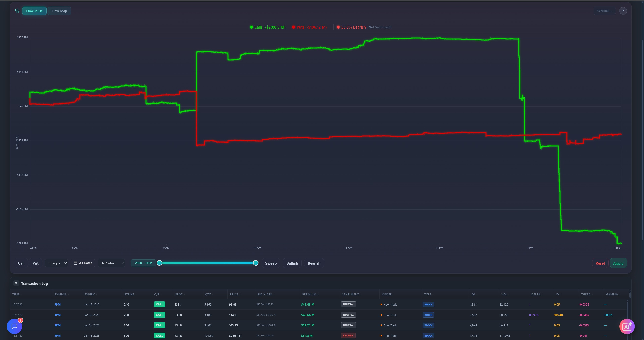Click the right premium range slider handle
This screenshot has width=644, height=340.
pos(255,263)
